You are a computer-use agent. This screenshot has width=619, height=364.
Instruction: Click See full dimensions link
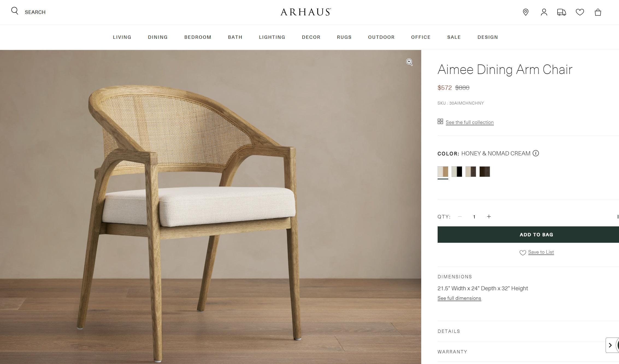click(459, 298)
